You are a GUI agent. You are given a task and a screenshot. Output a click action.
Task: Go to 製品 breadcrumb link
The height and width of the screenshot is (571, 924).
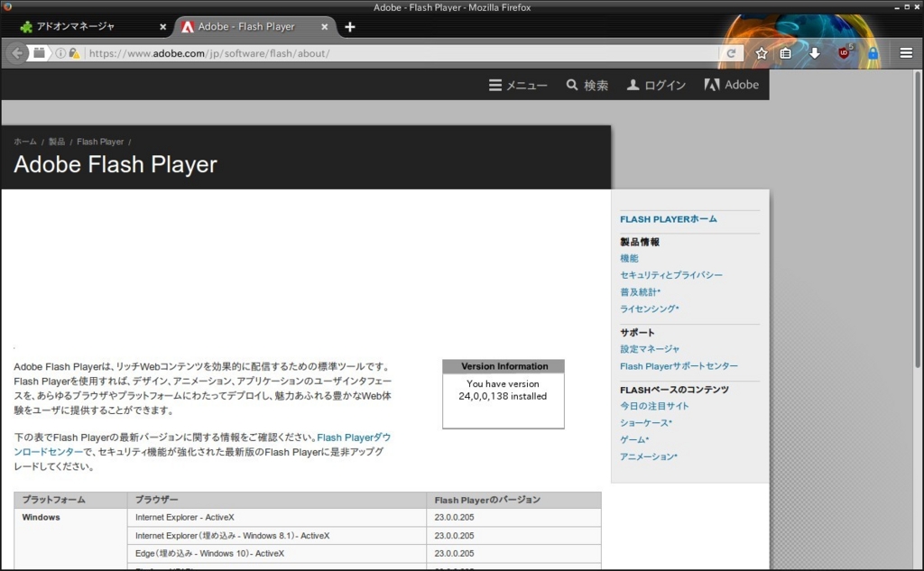point(57,142)
